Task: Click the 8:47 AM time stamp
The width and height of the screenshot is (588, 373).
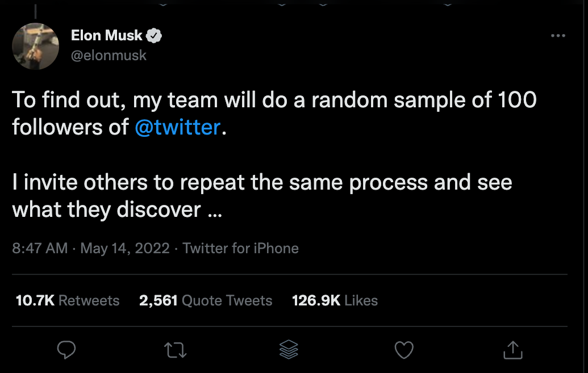Action: pyautogui.click(x=40, y=248)
